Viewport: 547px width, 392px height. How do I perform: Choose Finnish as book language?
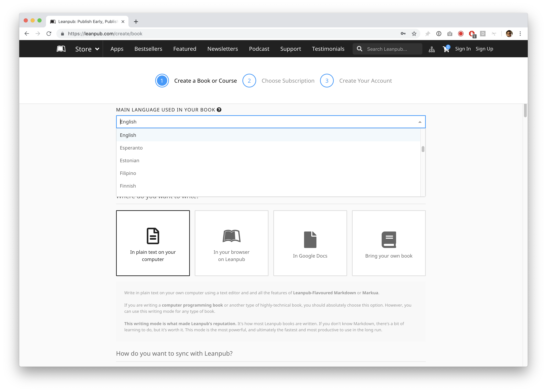click(268, 186)
